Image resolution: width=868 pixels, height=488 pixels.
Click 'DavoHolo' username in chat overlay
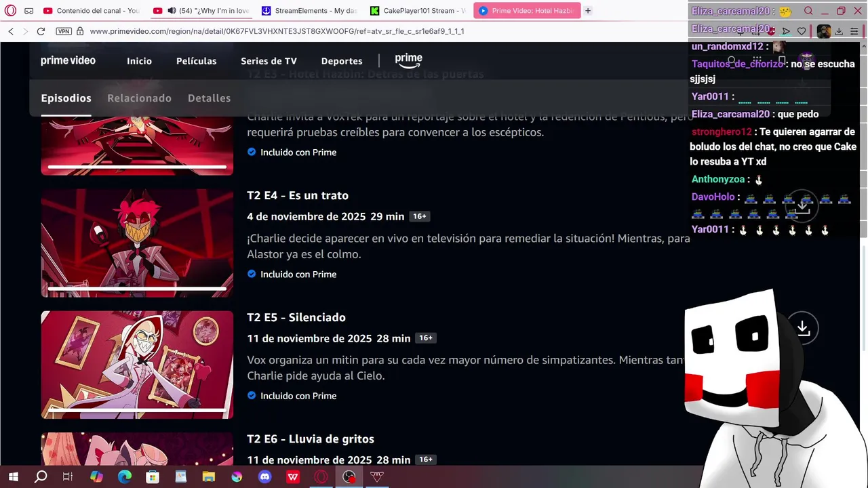click(713, 197)
